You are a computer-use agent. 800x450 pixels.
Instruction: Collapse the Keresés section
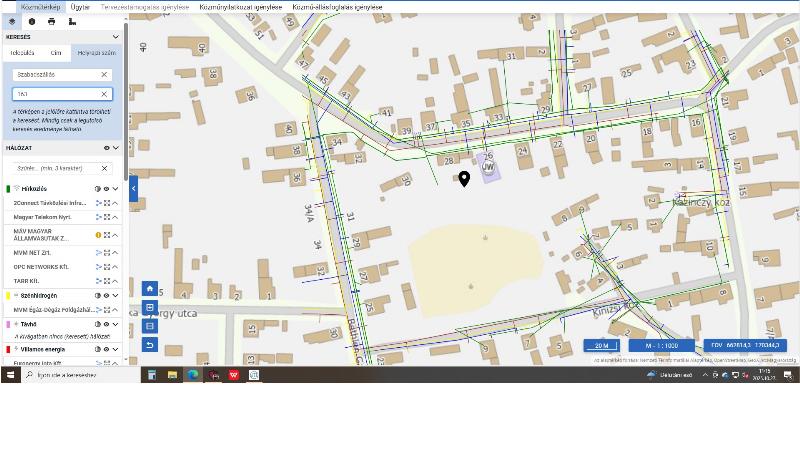[116, 37]
